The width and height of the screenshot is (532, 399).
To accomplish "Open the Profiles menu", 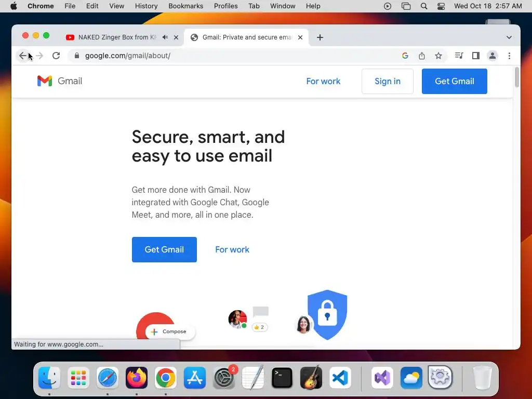I will [x=225, y=6].
